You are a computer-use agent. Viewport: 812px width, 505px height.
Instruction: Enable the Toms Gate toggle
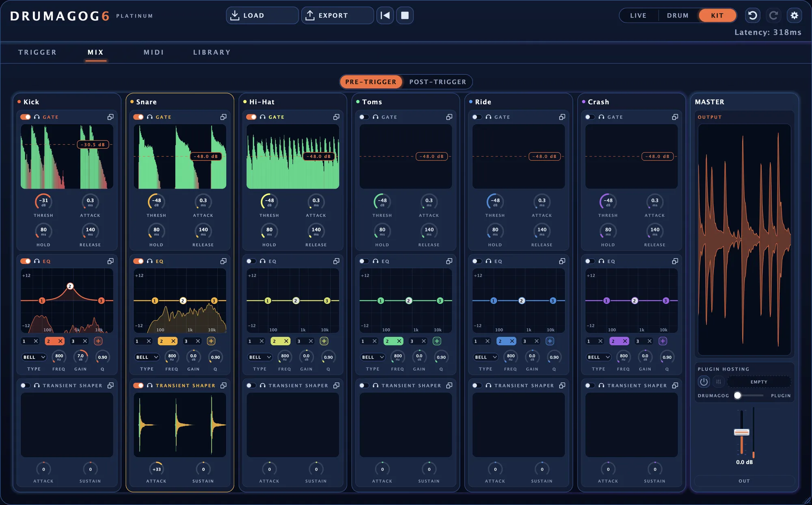(x=364, y=117)
